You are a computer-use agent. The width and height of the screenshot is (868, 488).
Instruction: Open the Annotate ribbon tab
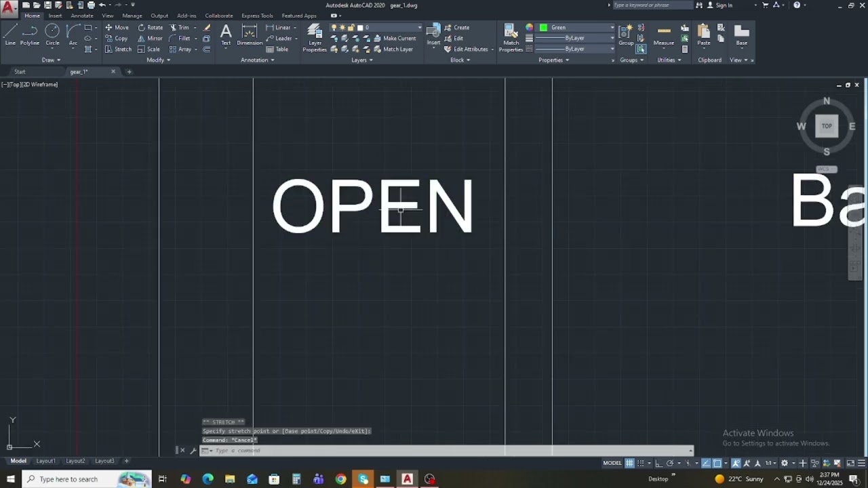pos(82,16)
